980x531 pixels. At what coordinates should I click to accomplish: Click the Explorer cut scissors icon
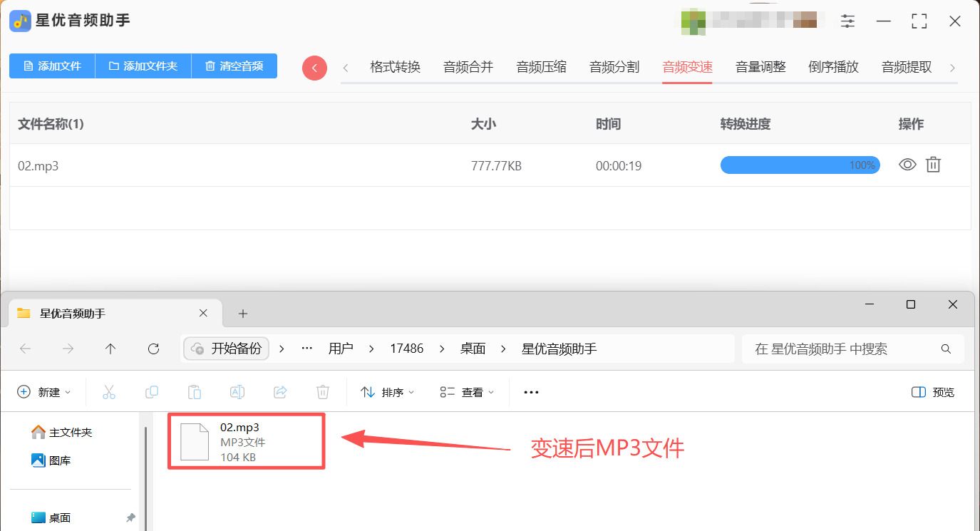click(x=109, y=392)
